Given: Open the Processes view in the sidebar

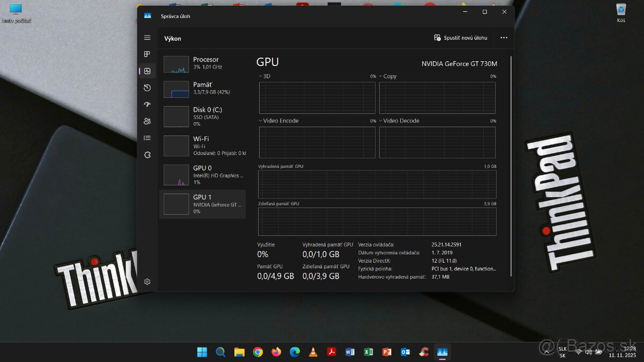Looking at the screenshot, I should point(147,54).
